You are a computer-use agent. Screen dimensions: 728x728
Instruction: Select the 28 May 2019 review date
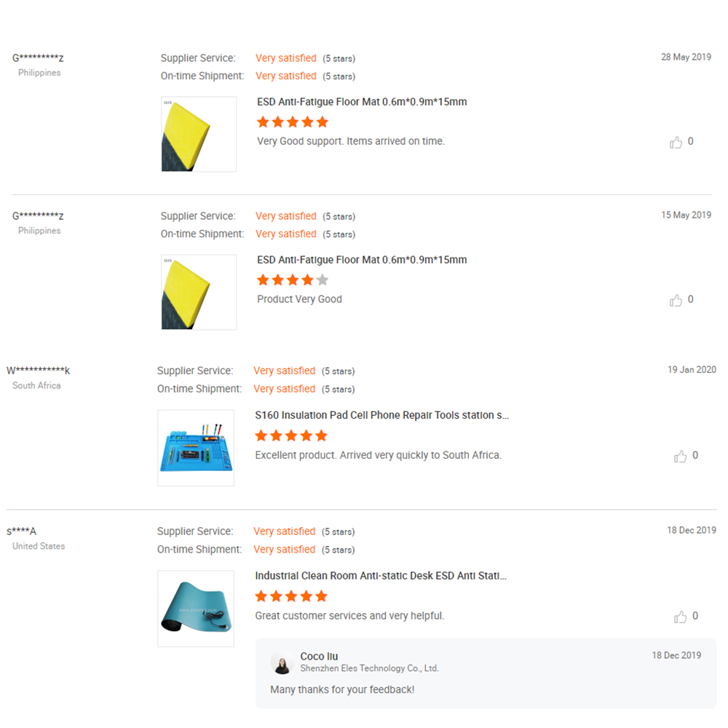pos(686,57)
